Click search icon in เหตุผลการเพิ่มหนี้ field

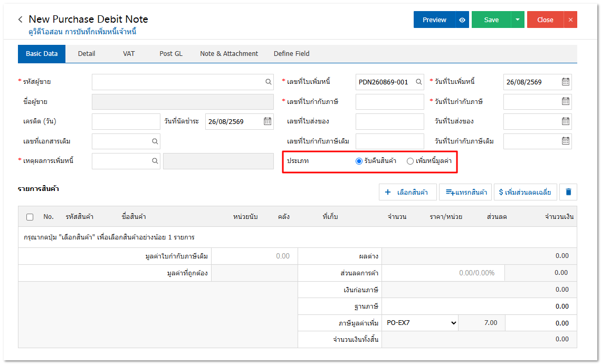pyautogui.click(x=155, y=161)
